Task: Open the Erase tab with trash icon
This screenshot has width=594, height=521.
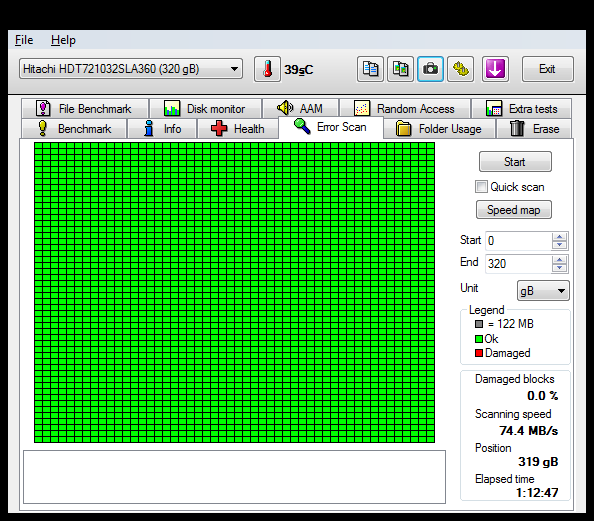Action: (x=534, y=129)
